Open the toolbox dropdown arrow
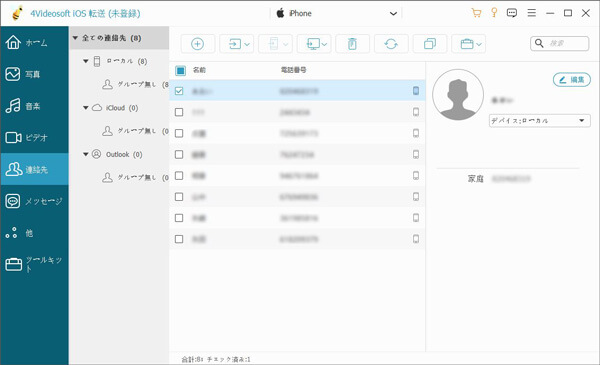 [x=478, y=44]
